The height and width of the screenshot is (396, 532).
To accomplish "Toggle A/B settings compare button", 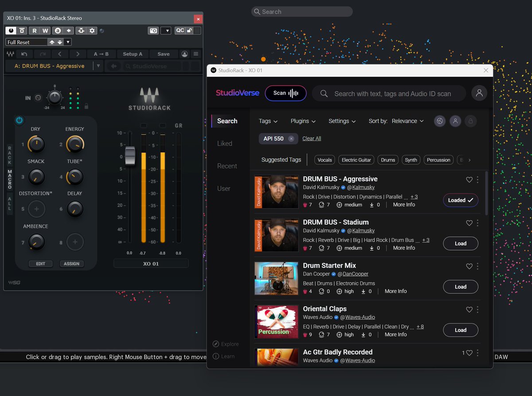I will [x=58, y=31].
